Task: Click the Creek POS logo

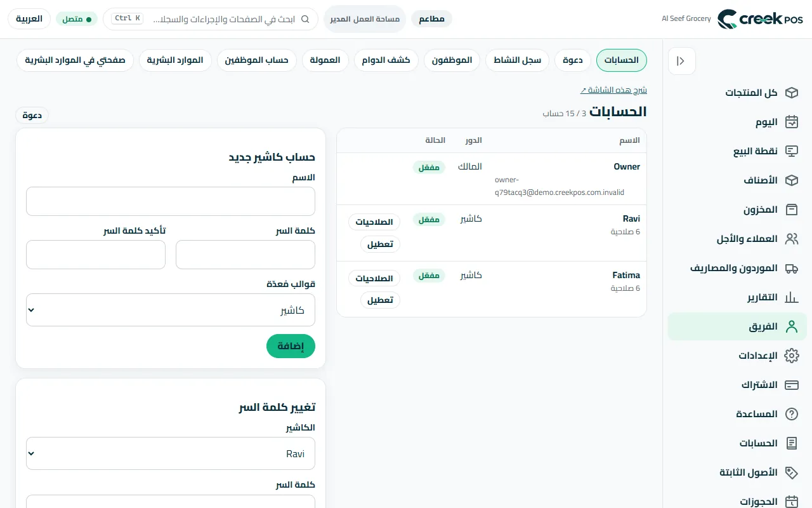Action: [x=760, y=19]
